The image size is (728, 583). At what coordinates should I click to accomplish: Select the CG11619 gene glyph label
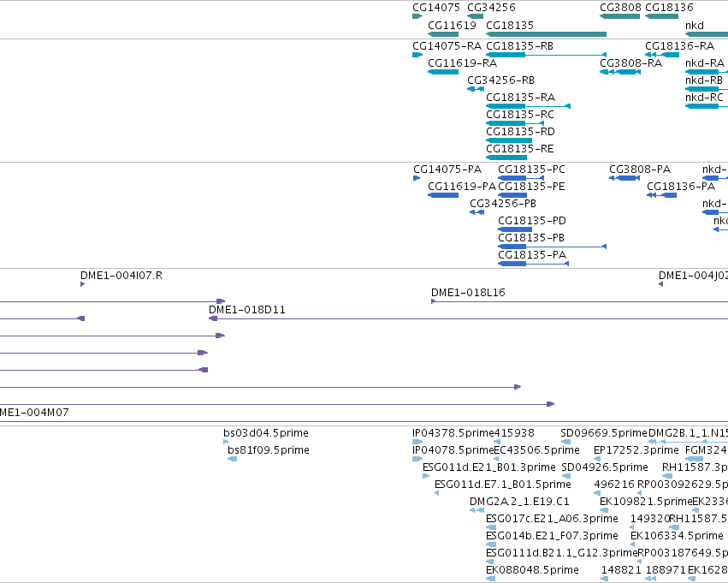452,26
